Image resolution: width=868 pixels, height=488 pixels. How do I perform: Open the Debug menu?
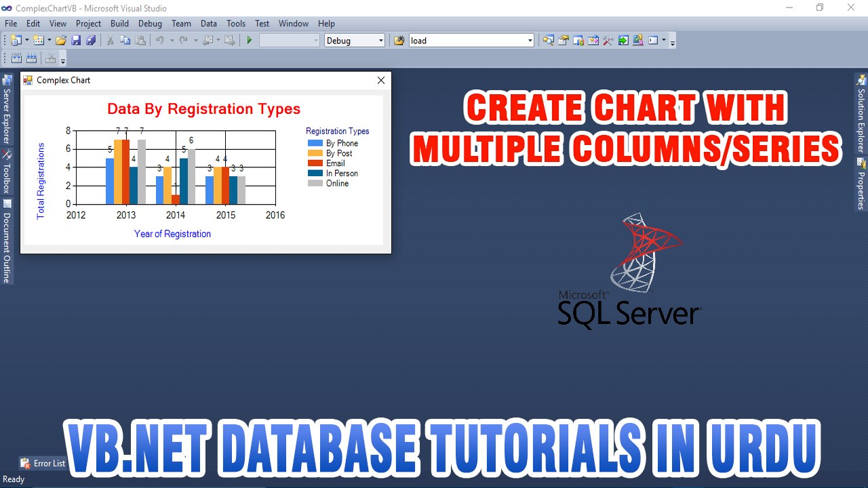click(150, 23)
